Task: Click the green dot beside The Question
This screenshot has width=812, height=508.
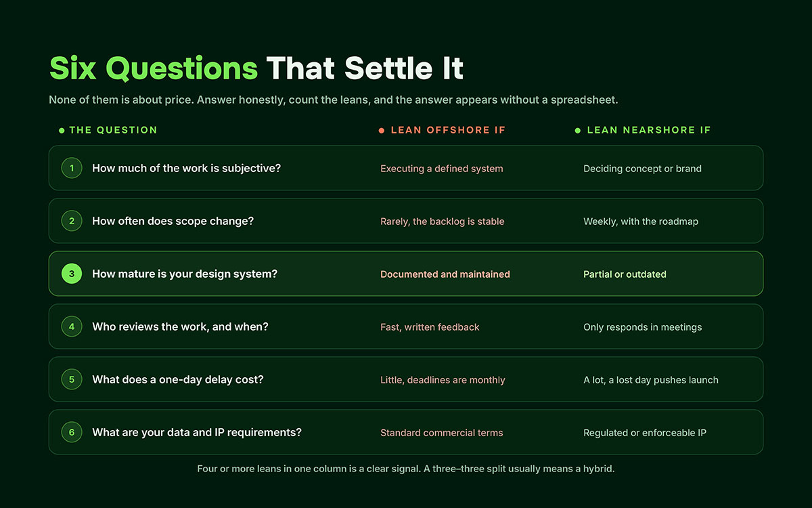Action: [62, 130]
